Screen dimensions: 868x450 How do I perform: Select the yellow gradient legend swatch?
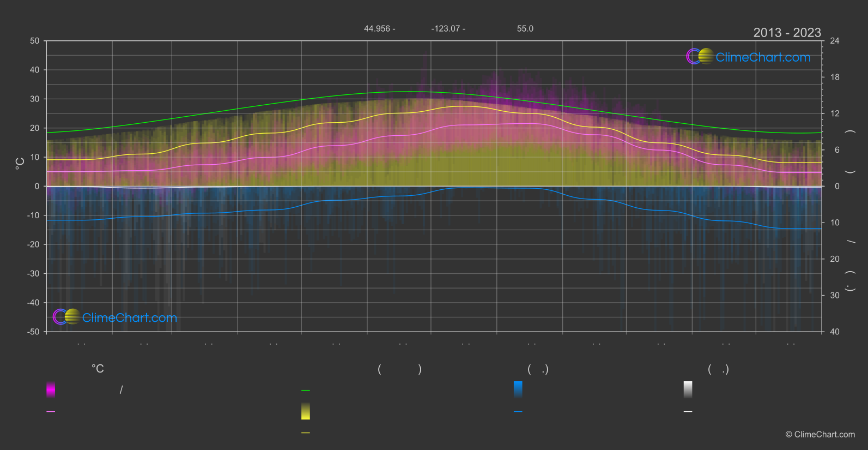tap(306, 411)
